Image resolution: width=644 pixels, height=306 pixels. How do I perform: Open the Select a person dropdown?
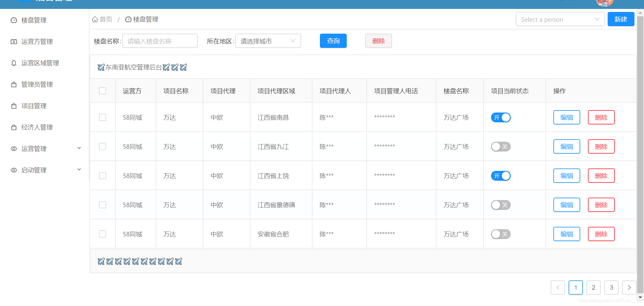(560, 19)
